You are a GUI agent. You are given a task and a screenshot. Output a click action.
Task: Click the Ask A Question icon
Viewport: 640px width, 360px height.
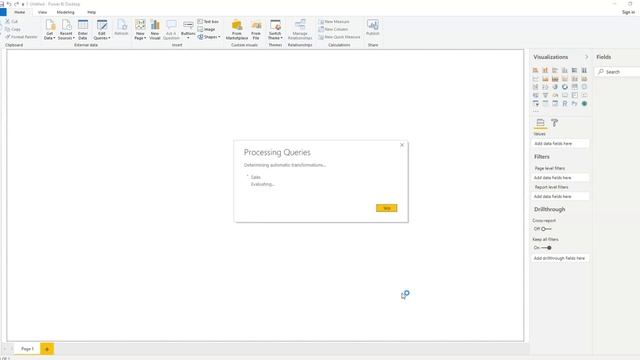pyautogui.click(x=171, y=24)
